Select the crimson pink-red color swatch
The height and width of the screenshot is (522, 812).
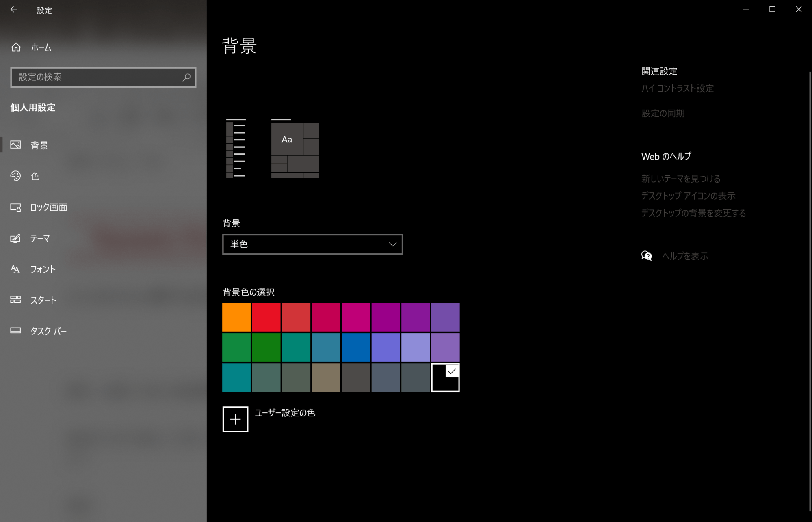tap(326, 317)
